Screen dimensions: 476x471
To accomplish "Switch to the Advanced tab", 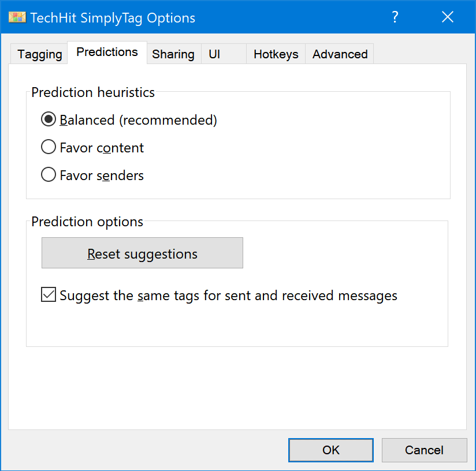I will (340, 54).
